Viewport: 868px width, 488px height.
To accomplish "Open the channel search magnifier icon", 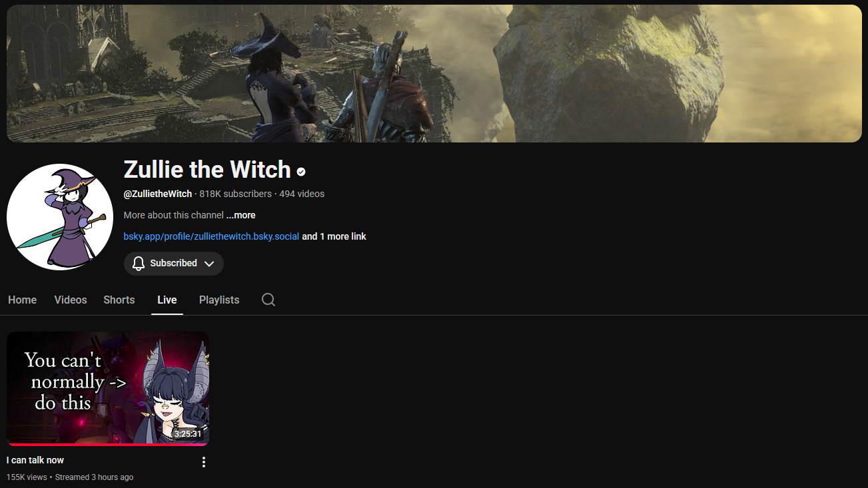I will tap(268, 300).
